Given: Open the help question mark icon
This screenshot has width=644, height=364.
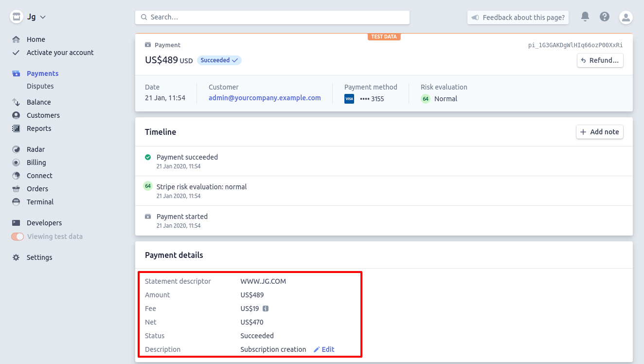Looking at the screenshot, I should 605,17.
